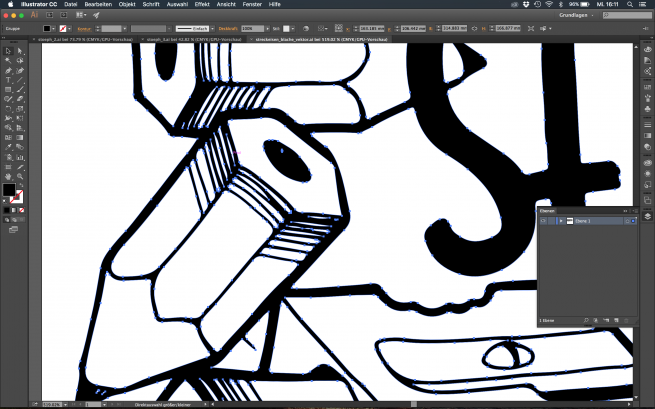Image resolution: width=655 pixels, height=409 pixels.
Task: Pick the Zoom tool in the toolbox
Action: point(18,175)
